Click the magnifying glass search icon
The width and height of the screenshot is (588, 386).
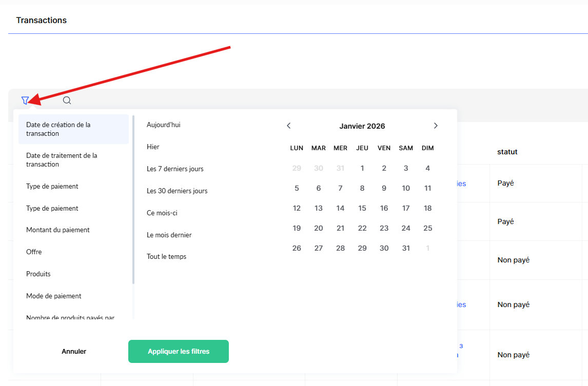coord(67,100)
